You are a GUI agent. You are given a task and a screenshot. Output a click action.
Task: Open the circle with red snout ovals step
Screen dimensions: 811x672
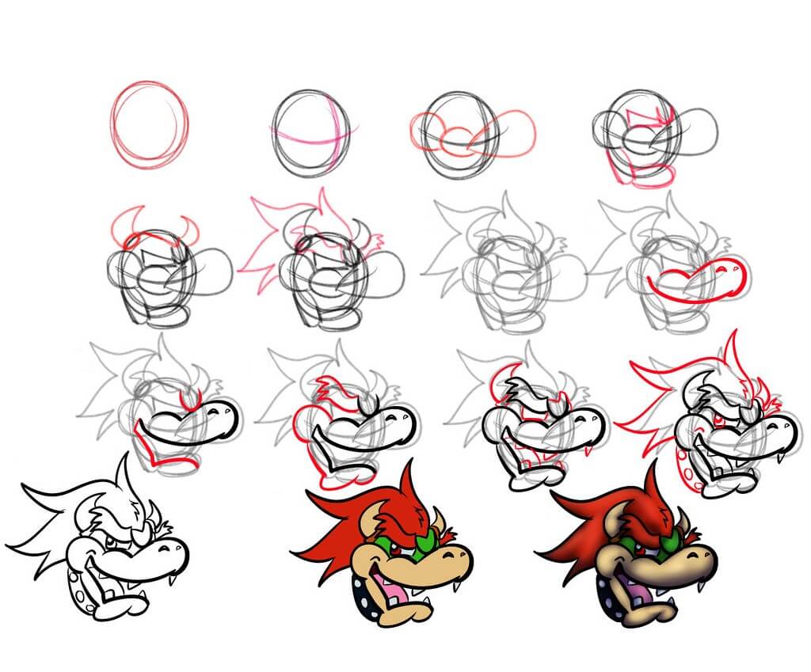coord(473,135)
